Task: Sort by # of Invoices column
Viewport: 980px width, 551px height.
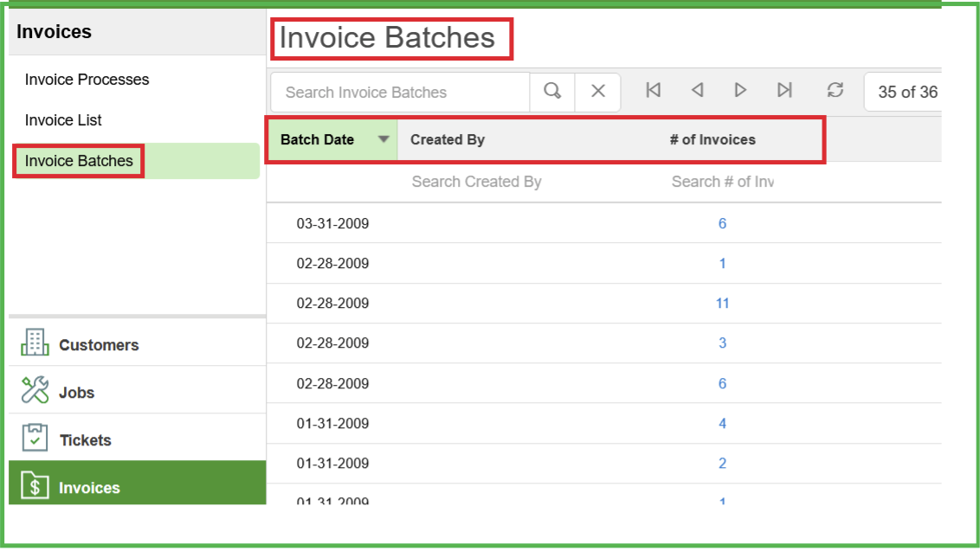Action: [x=712, y=139]
